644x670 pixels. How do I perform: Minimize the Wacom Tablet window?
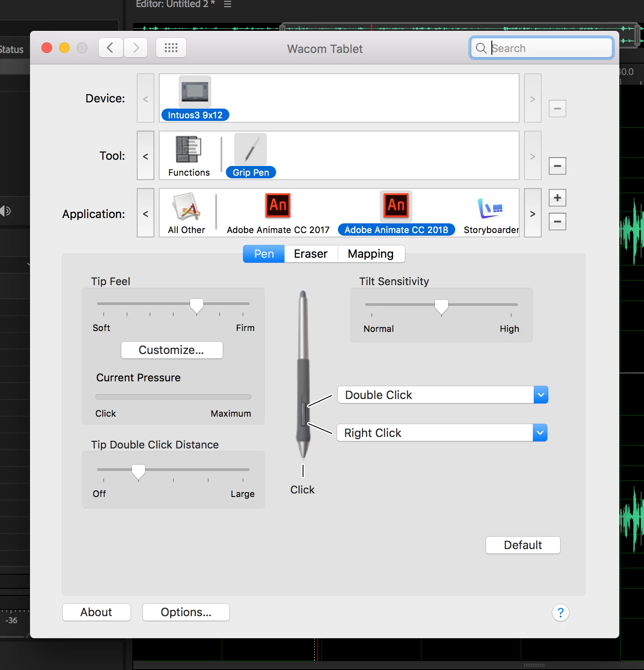64,48
